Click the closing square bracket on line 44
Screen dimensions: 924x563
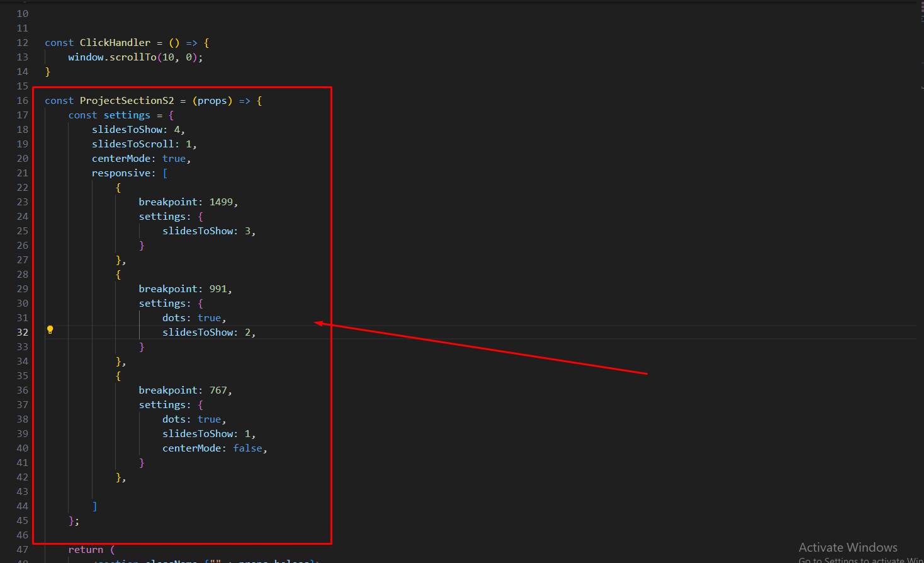[x=95, y=506]
